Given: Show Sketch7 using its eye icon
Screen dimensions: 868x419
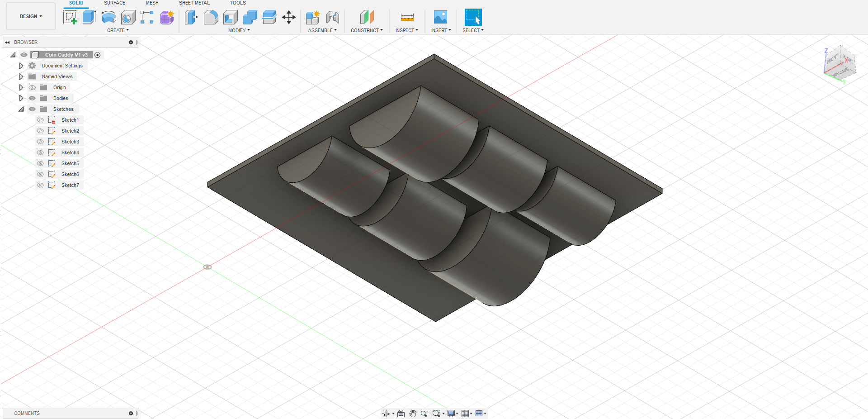Looking at the screenshot, I should 40,185.
